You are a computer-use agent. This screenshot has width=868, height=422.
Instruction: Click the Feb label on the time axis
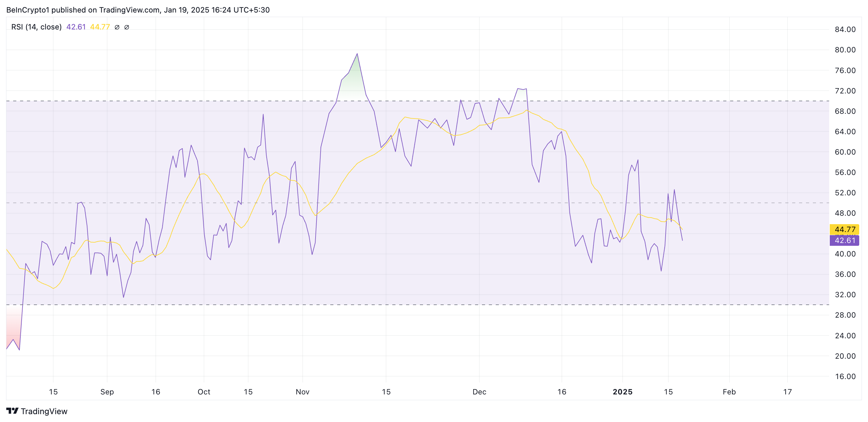(729, 392)
